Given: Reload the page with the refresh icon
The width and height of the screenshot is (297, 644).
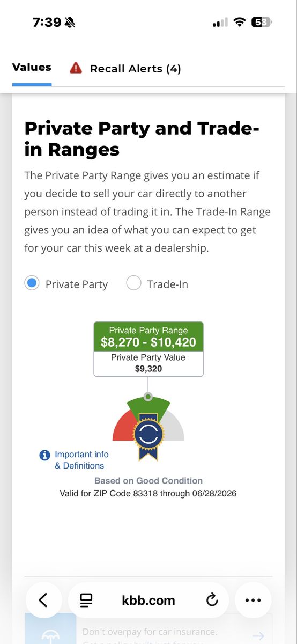Looking at the screenshot, I should point(212,600).
